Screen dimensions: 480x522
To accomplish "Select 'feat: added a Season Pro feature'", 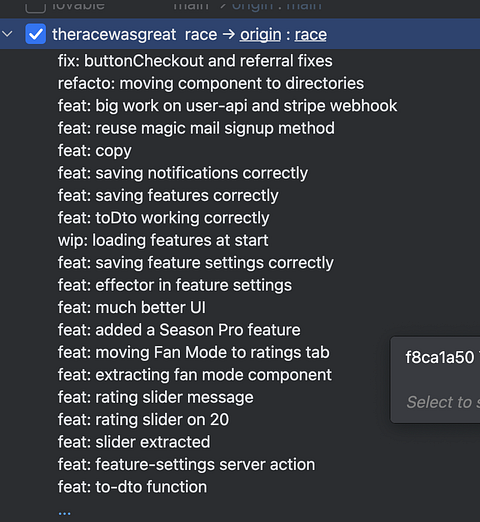I will (x=179, y=330).
